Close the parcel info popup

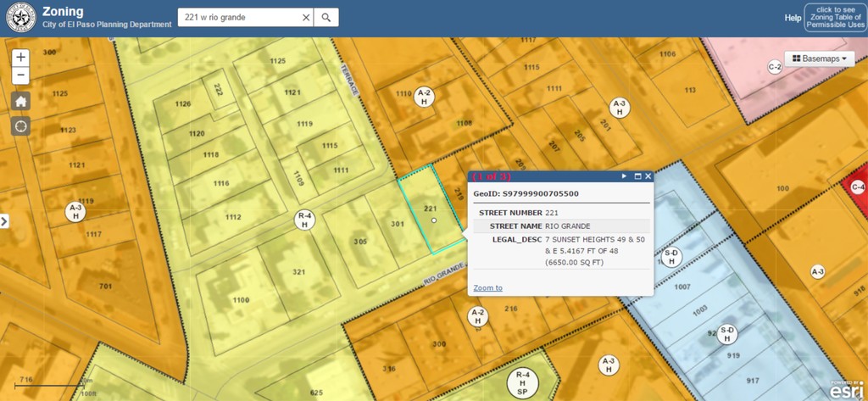(648, 176)
